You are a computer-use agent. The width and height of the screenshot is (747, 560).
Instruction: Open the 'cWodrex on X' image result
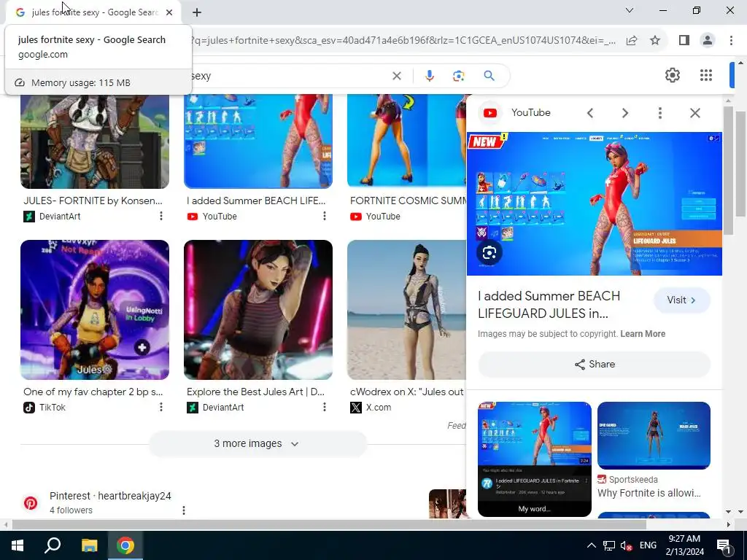click(x=406, y=310)
